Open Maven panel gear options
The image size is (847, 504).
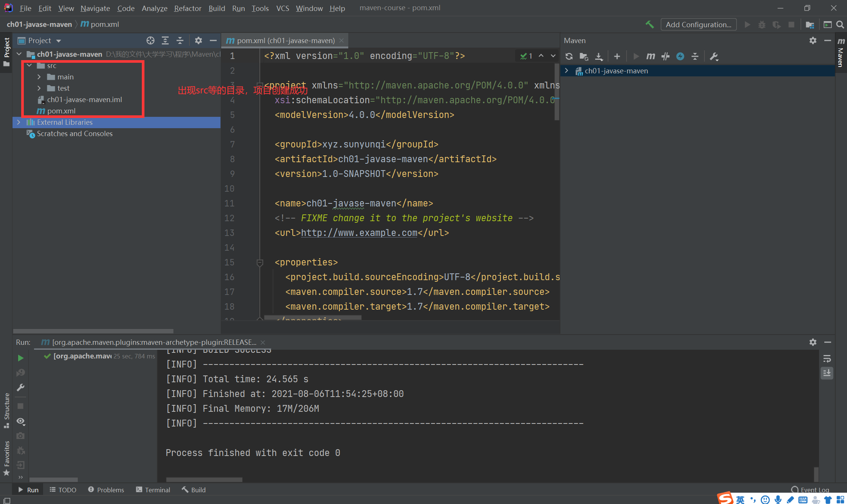(x=813, y=40)
